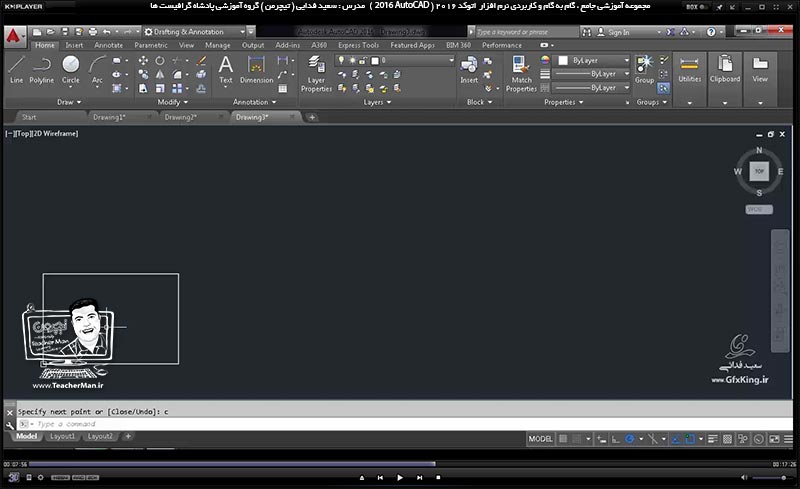Screen dimensions: 800x489
Task: Click the Copy tool in Modify panel
Action: coord(143,75)
